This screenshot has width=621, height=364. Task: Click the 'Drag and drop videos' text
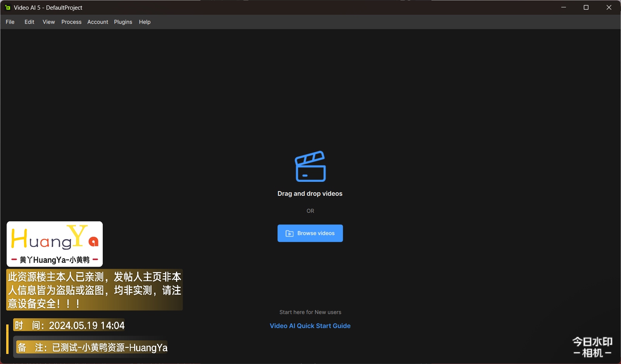pos(310,193)
